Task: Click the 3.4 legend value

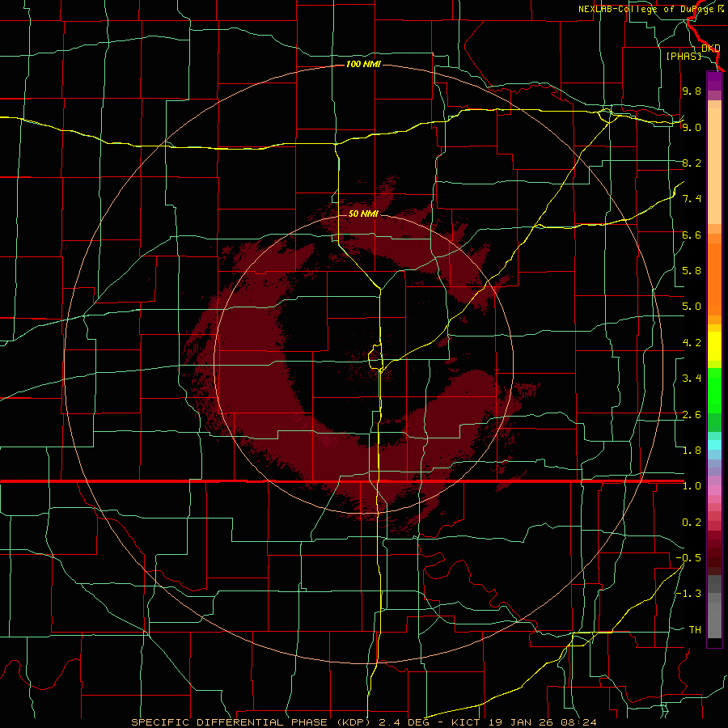Action: coord(692,379)
